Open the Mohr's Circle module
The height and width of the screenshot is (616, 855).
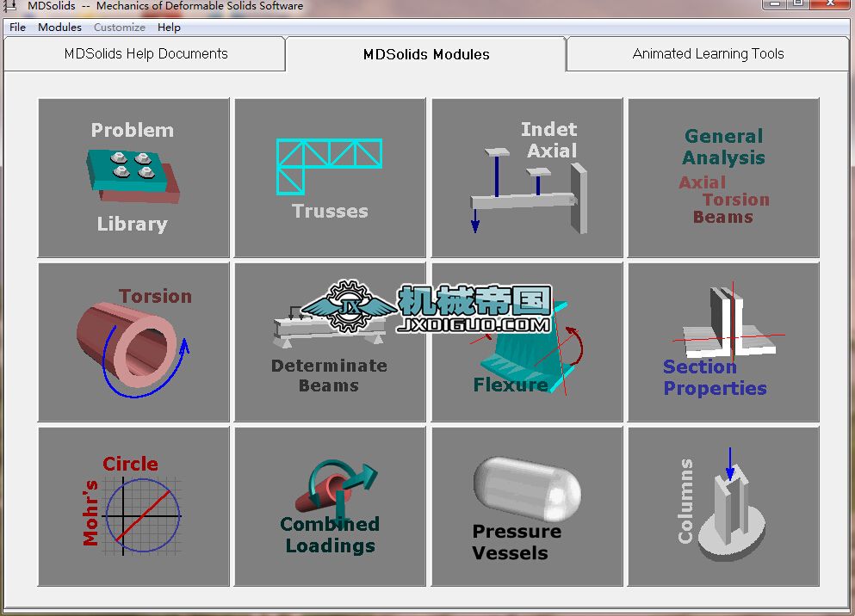tap(133, 507)
